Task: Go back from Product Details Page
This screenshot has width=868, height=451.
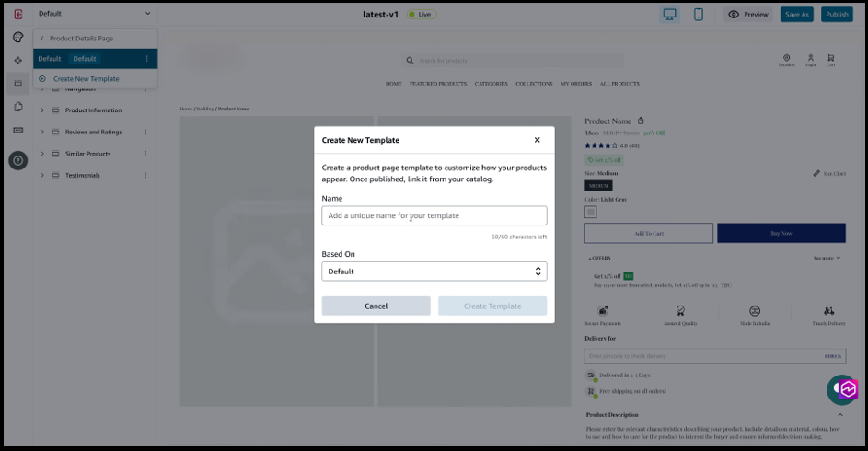Action: click(42, 38)
